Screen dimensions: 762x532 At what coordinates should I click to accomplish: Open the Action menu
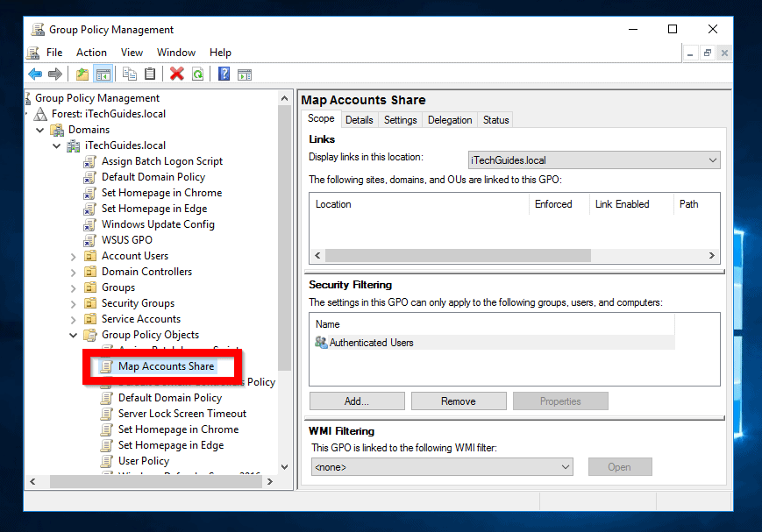pyautogui.click(x=91, y=52)
